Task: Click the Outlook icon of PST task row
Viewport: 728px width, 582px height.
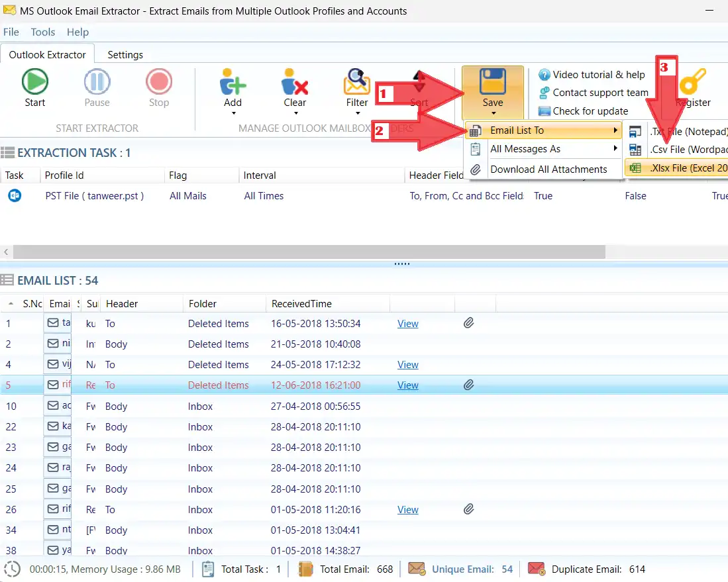Action: point(15,196)
